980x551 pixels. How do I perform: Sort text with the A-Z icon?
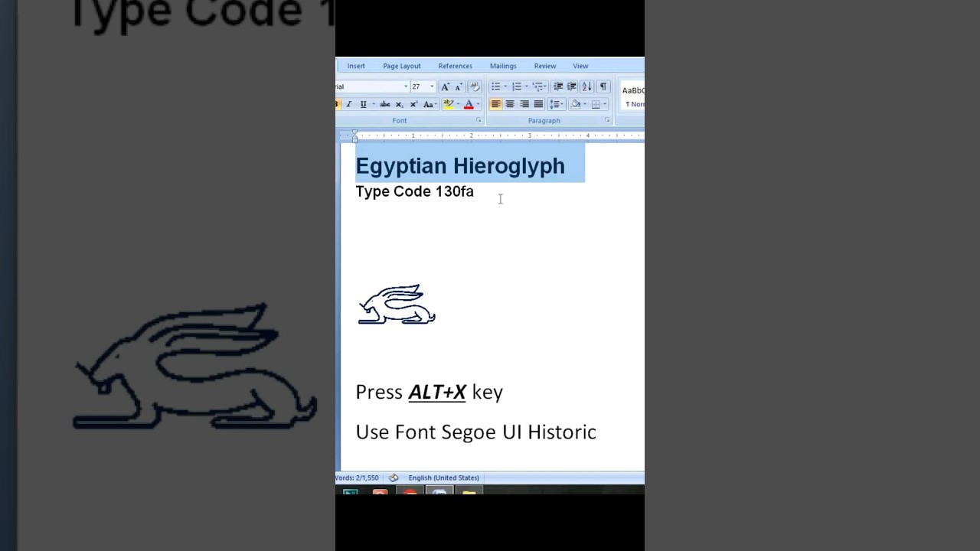click(586, 86)
